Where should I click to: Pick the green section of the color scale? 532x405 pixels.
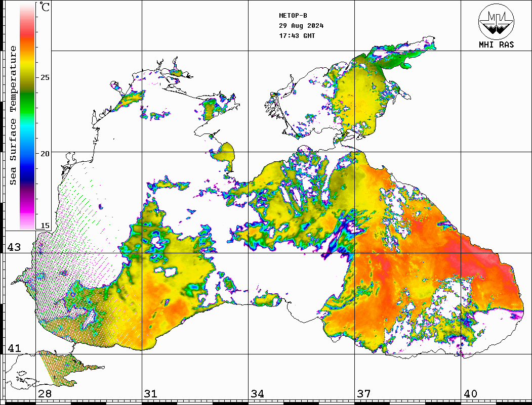point(27,105)
